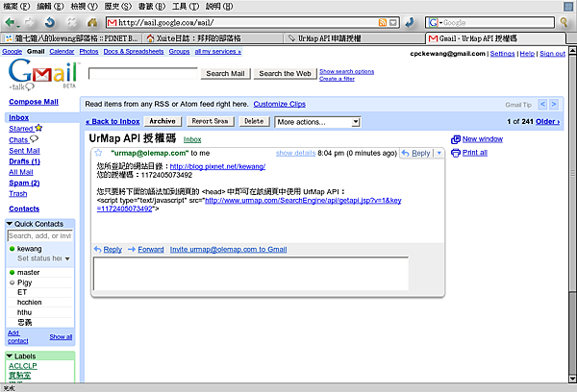Viewport: 577px width, 392px height.
Task: Click the quick reply text box
Action: pyautogui.click(x=251, y=274)
